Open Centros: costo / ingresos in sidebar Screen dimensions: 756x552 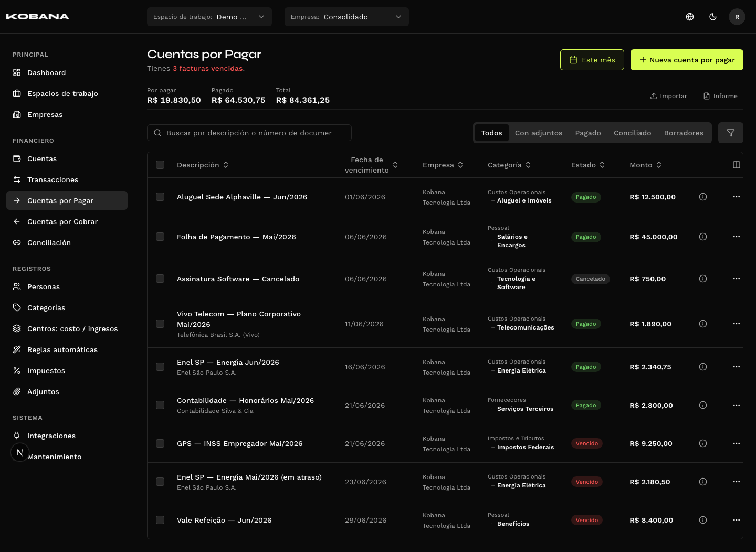tap(67, 328)
